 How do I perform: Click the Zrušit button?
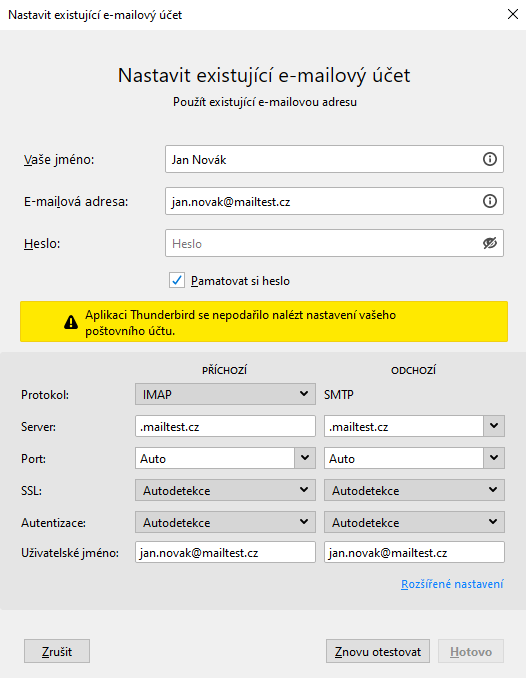coord(57,651)
